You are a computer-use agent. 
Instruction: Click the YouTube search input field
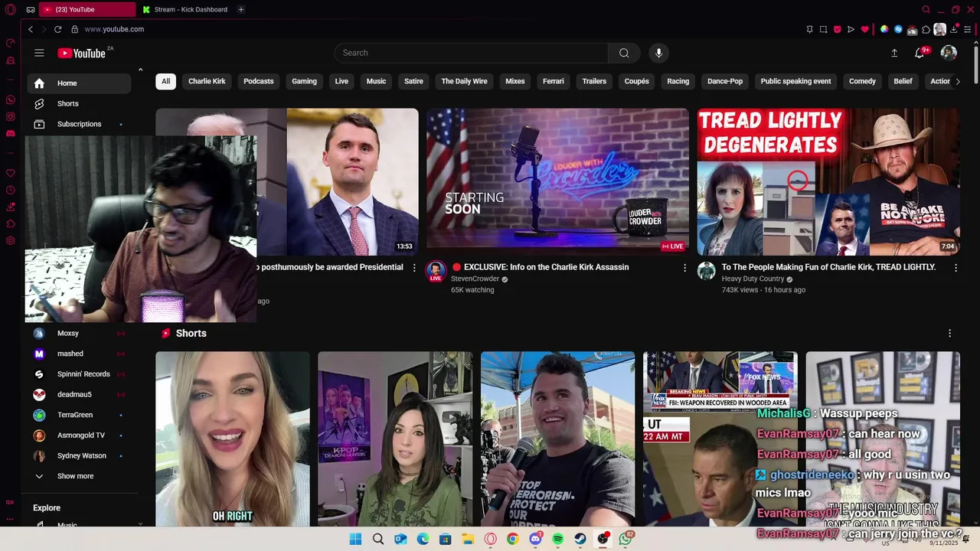(x=471, y=53)
